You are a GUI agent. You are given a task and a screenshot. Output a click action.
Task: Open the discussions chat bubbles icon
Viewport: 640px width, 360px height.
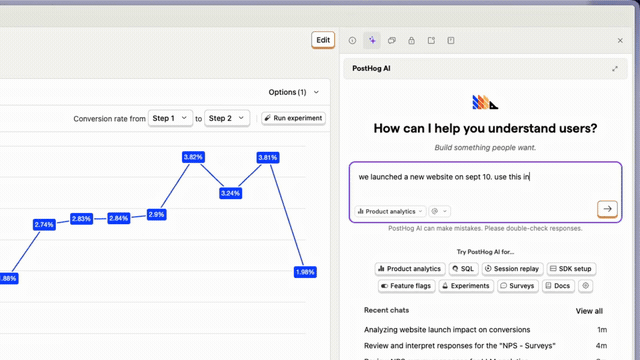392,40
